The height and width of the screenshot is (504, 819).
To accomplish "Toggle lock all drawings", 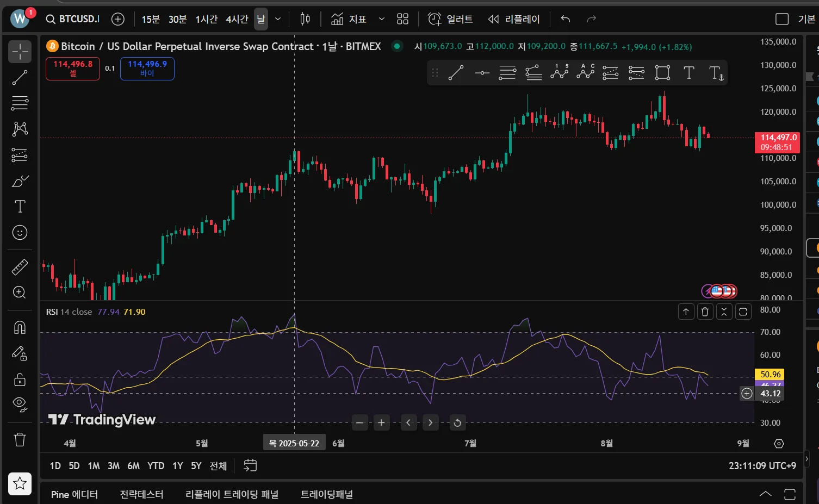I will click(20, 379).
